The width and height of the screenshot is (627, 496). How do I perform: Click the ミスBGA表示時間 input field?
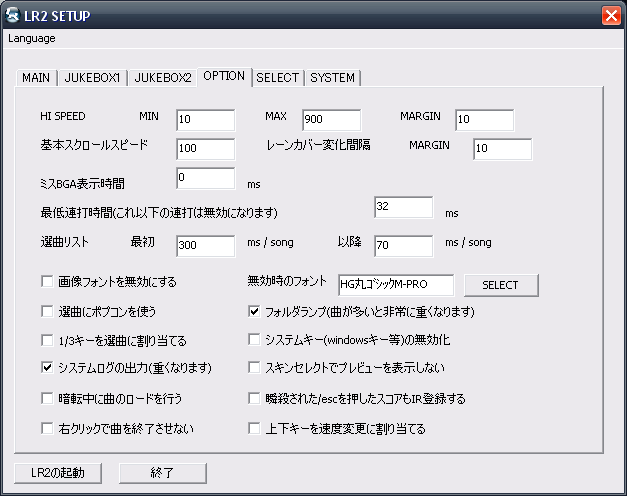click(x=205, y=179)
